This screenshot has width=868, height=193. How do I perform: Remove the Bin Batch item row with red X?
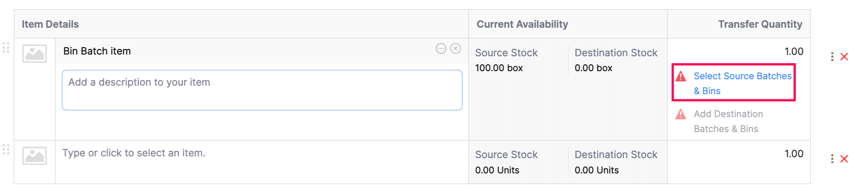coord(844,57)
